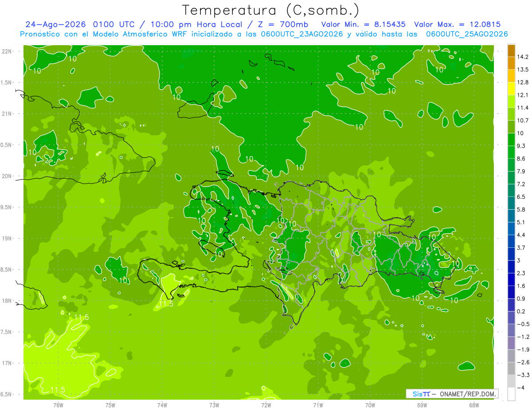The width and height of the screenshot is (532, 411).
Task: Click the '7.5N' latitude axis label
Action: click(x=7, y=332)
